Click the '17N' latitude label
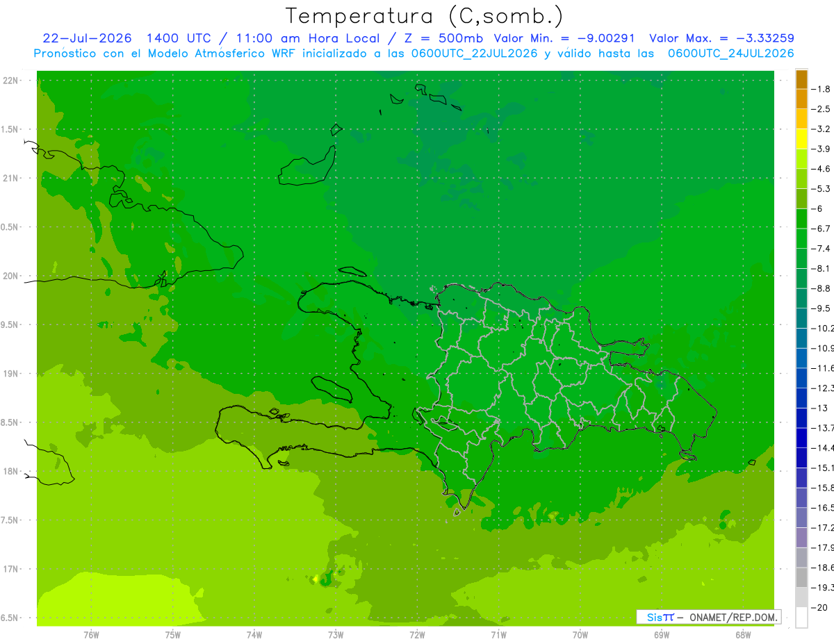The width and height of the screenshot is (834, 644). click(x=10, y=569)
